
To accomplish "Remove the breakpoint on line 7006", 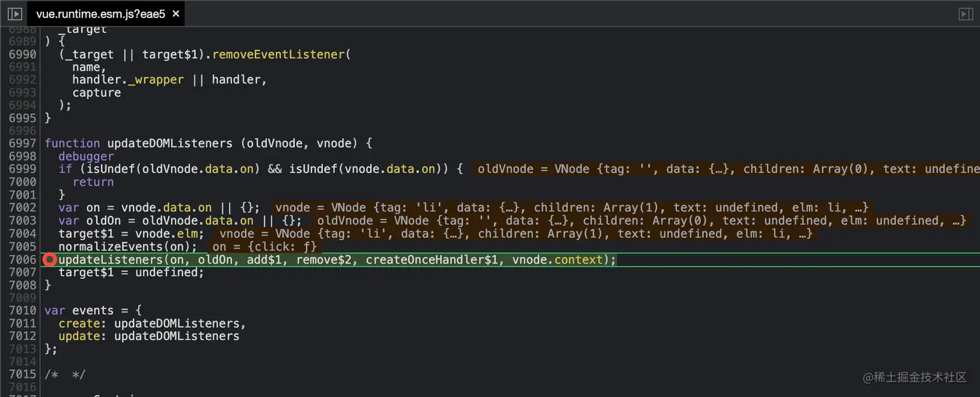I will [49, 260].
